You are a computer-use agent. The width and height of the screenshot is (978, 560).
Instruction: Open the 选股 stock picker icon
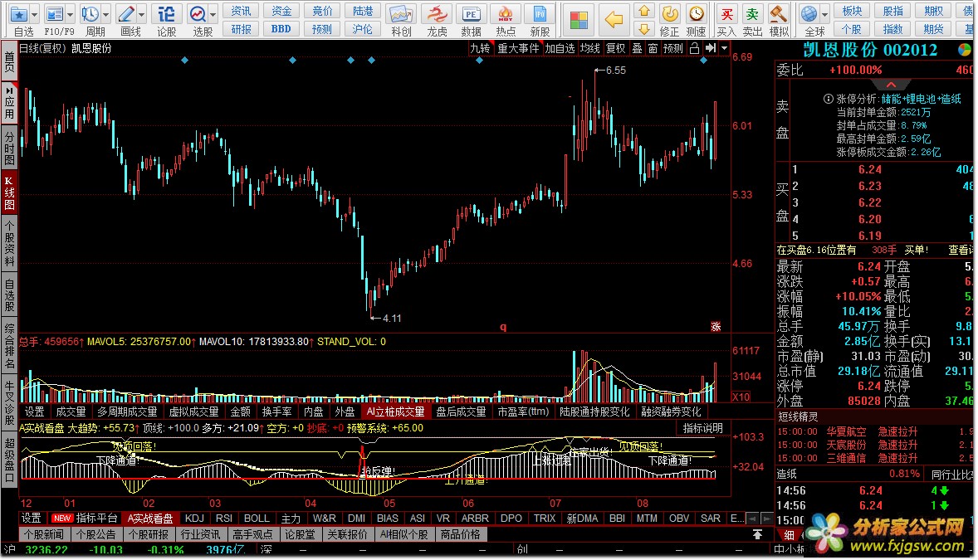(x=198, y=14)
